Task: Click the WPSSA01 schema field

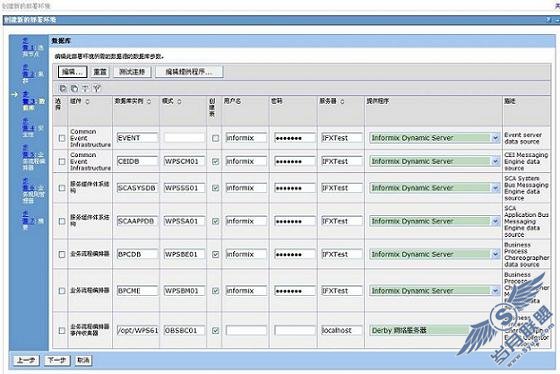Action: point(184,221)
